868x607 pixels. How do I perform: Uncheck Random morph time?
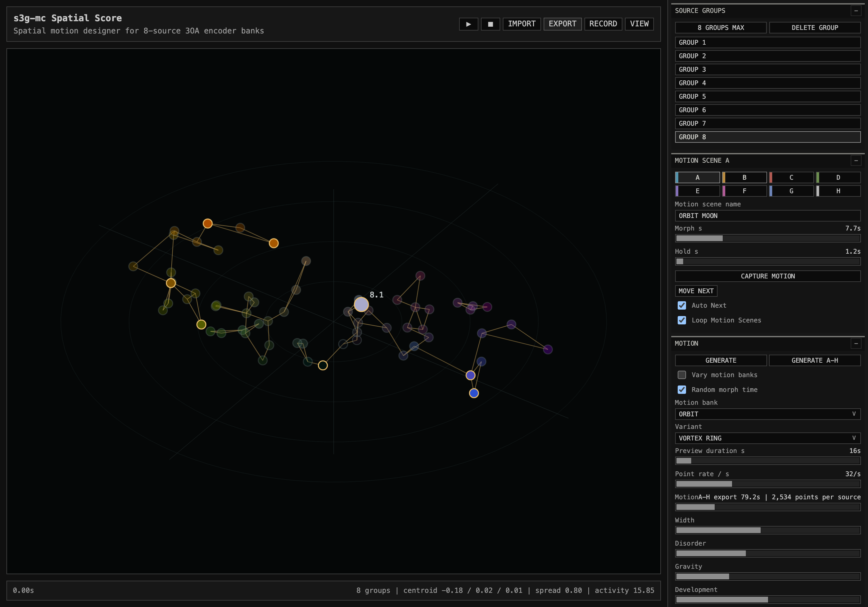click(682, 390)
